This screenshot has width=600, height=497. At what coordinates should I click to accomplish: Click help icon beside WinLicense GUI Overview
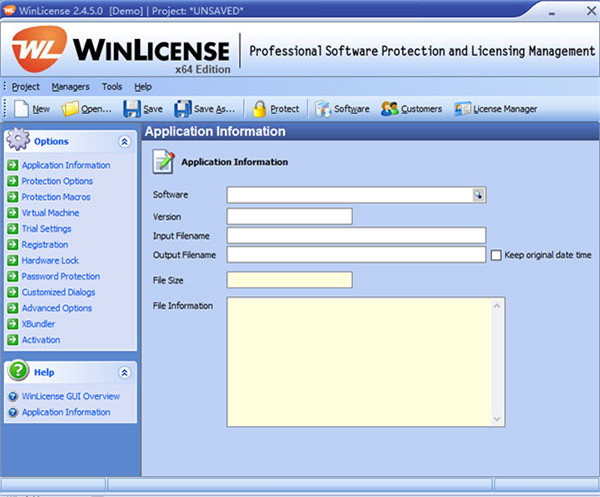[13, 396]
